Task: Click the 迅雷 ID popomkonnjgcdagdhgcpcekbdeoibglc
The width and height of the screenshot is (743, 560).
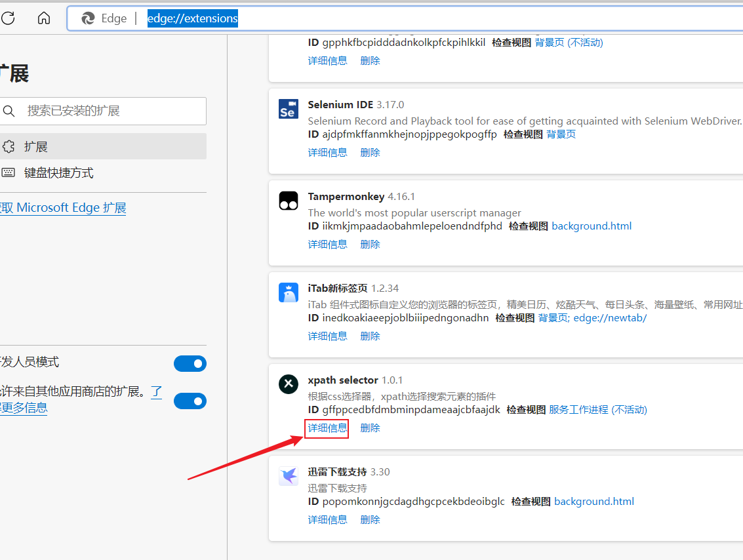Action: coord(414,502)
